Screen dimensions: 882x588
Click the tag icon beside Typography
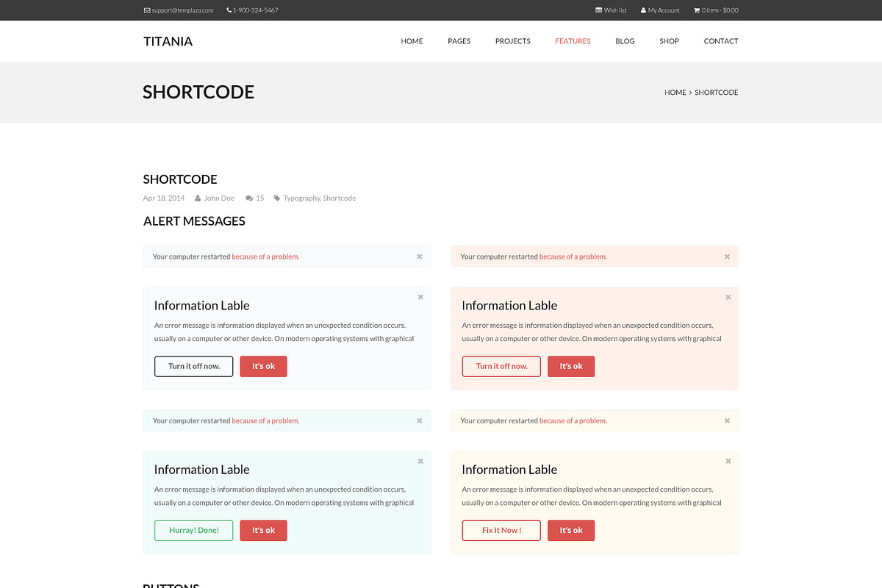[x=277, y=198]
